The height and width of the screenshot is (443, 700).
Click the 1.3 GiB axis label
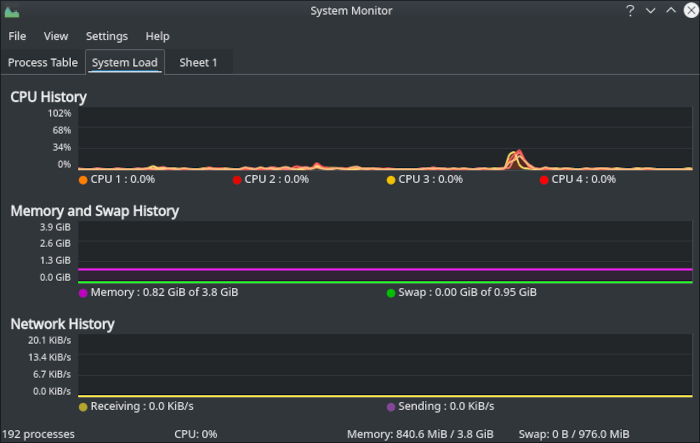coord(55,260)
